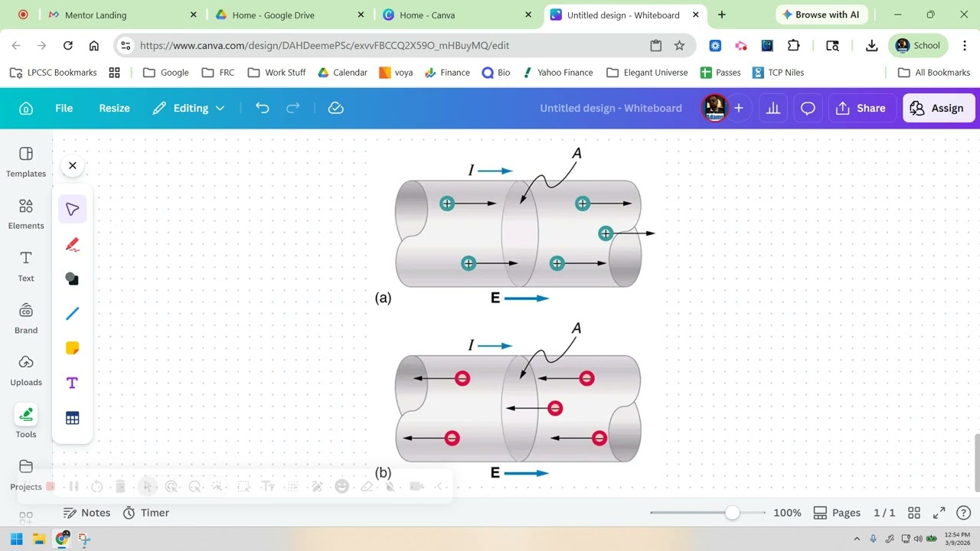Screen dimensions: 980x551
Task: Open the All Bookmarks folder
Action: (x=934, y=72)
